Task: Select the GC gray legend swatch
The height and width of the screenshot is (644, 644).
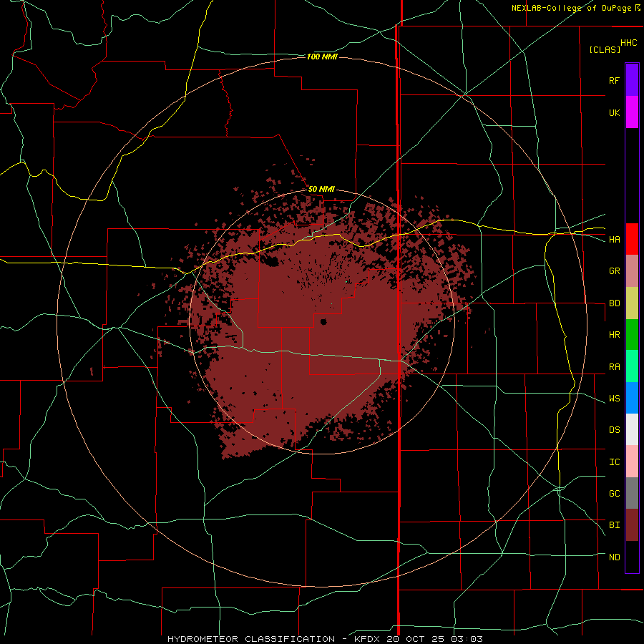Action: pos(632,493)
